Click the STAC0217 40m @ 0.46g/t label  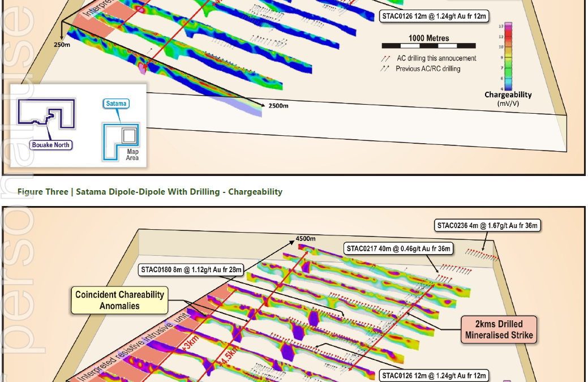pos(398,247)
